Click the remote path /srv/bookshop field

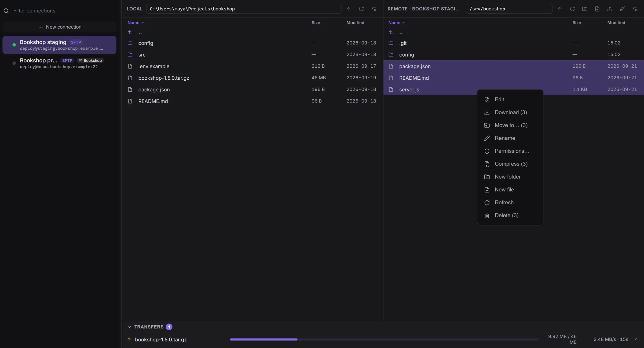509,9
